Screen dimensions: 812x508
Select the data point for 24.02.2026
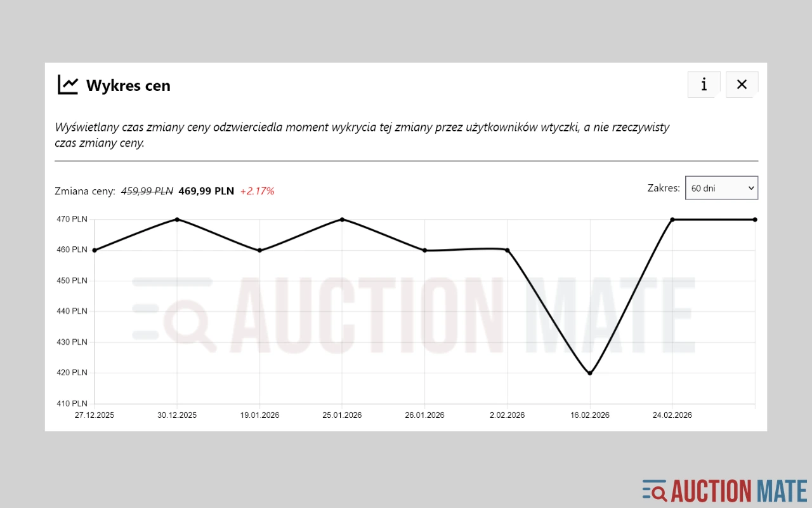672,220
